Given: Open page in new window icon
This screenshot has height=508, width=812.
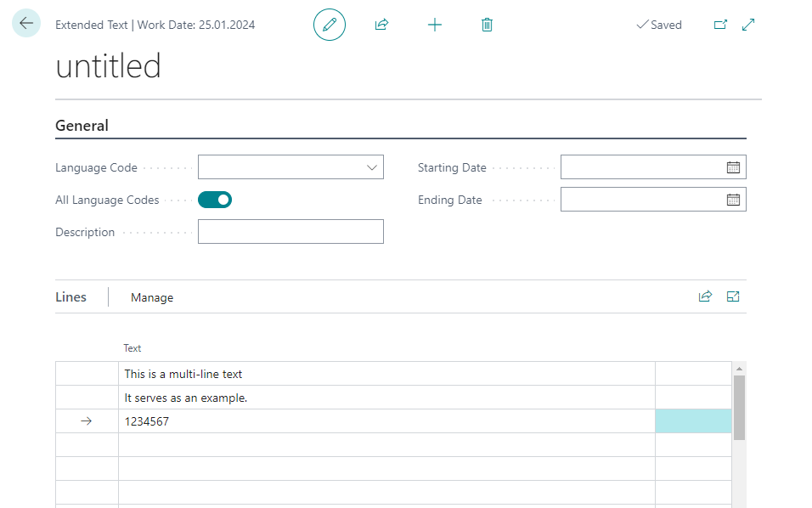Looking at the screenshot, I should pos(720,25).
